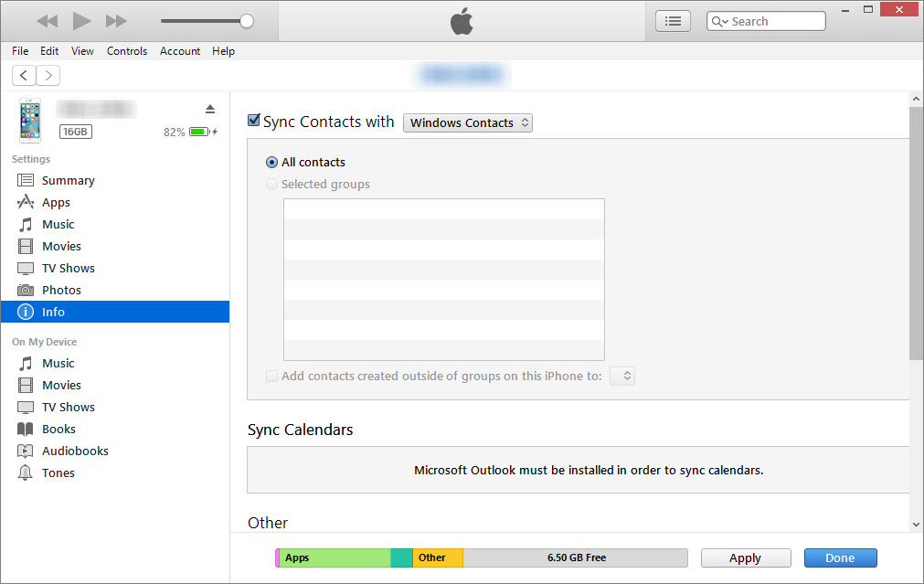Viewport: 924px width, 584px height.
Task: Open the File menu
Action: tap(20, 51)
